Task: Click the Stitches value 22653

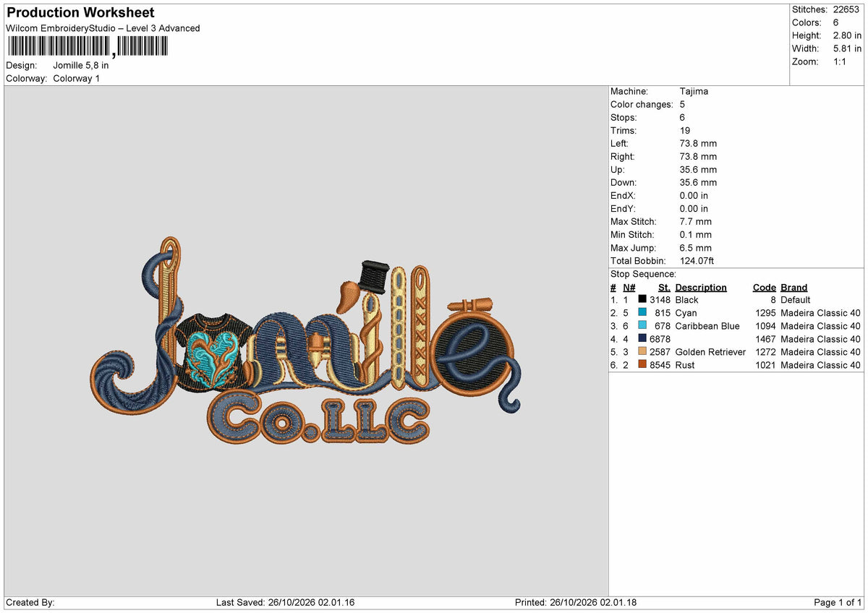Action: [x=848, y=9]
